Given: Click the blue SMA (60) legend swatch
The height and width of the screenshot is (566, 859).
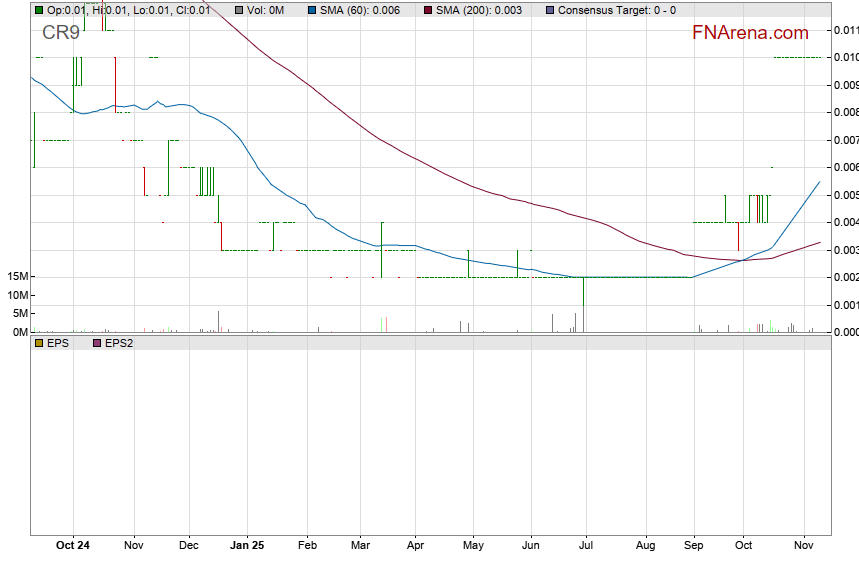Looking at the screenshot, I should 311,10.
